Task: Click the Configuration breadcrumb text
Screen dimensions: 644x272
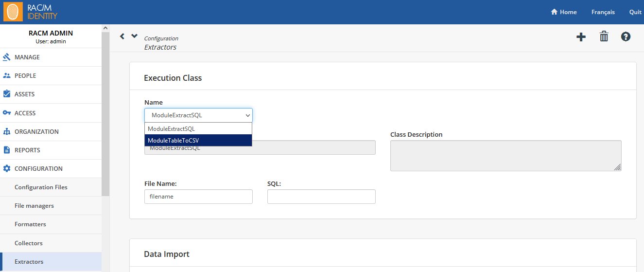Action: coord(161,38)
